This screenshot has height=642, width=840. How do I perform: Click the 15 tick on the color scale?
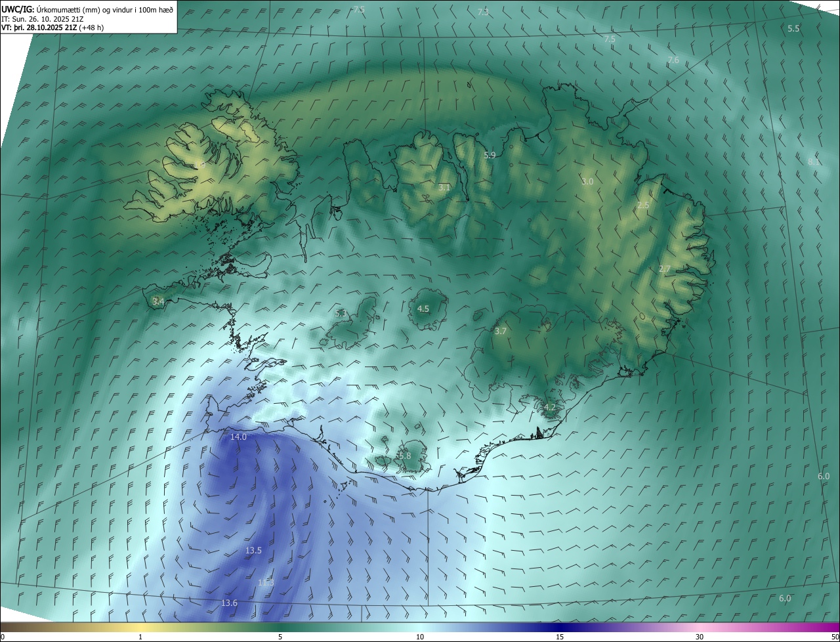pos(560,637)
